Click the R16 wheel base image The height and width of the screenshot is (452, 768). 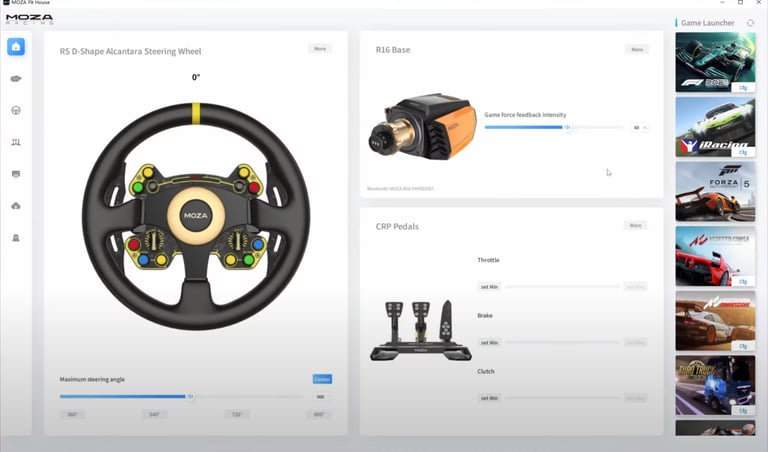point(422,126)
